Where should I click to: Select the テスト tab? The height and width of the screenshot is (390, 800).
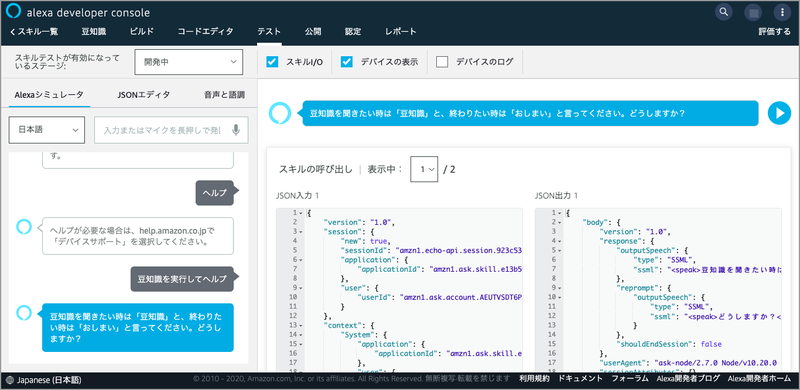(269, 32)
